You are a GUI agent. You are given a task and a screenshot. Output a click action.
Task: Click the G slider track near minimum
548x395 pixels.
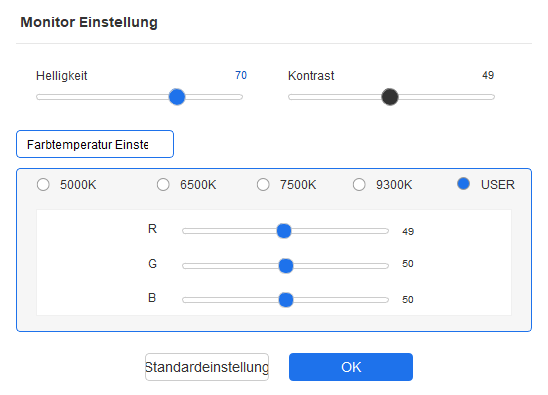pos(189,266)
